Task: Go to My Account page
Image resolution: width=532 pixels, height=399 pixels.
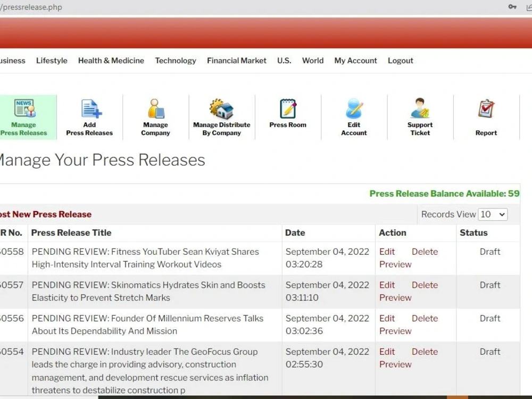Action: [355, 61]
